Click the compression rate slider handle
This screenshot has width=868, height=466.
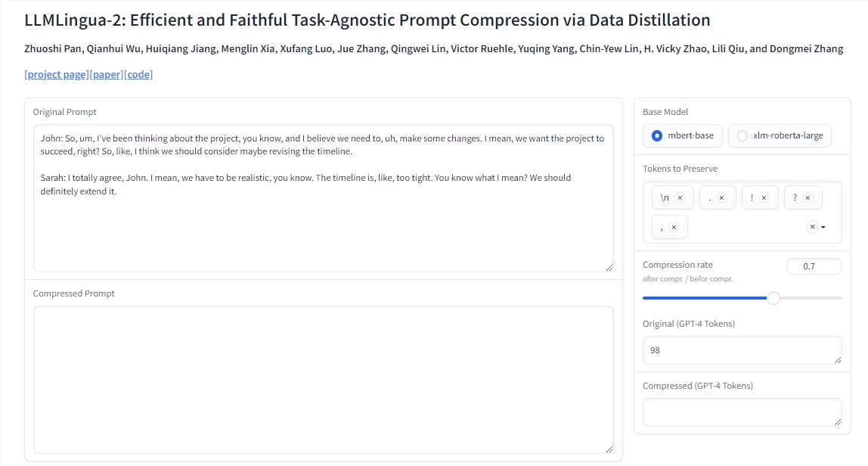773,298
